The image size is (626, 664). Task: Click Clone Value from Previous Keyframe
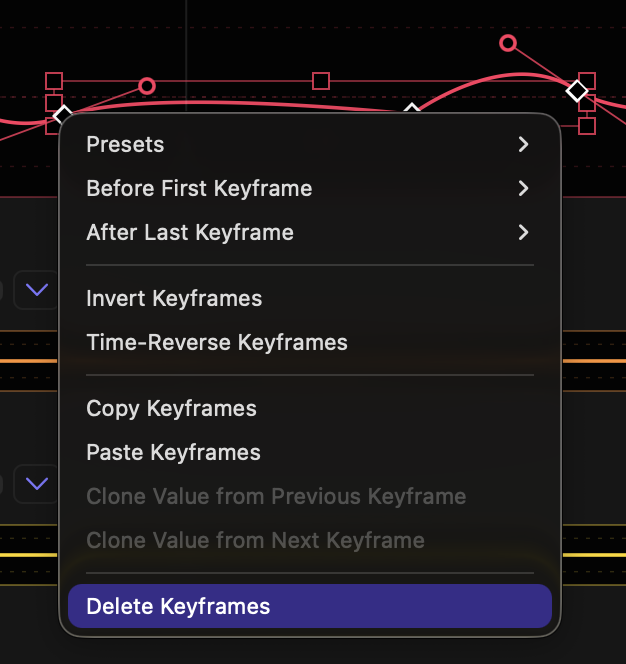click(276, 496)
